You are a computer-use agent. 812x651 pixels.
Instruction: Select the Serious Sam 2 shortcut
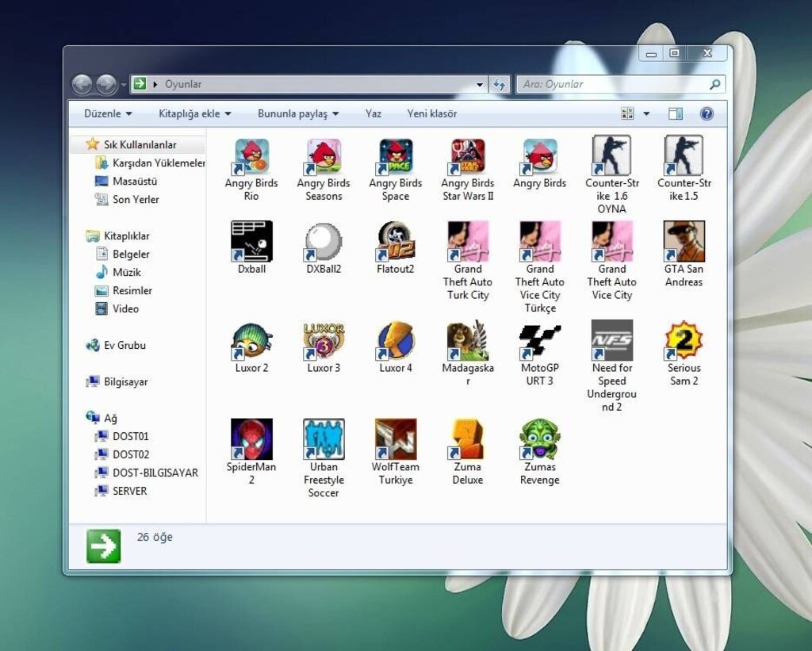point(684,354)
